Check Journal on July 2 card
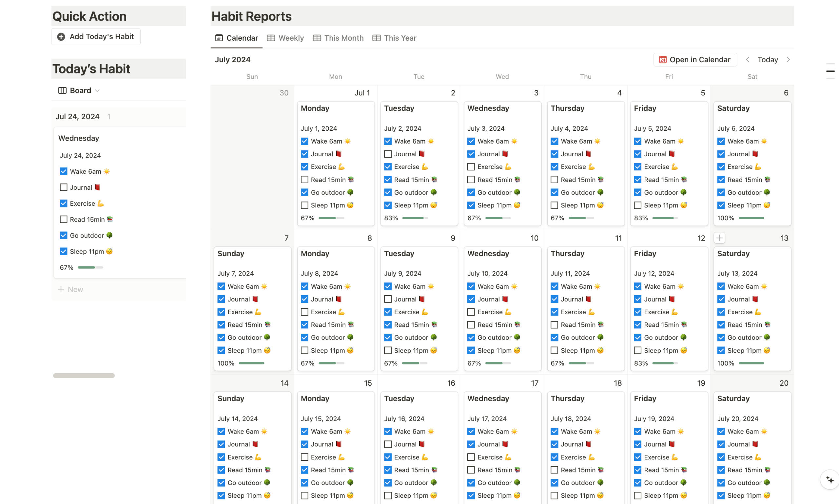Screen dimensions: 839x504 point(388,154)
